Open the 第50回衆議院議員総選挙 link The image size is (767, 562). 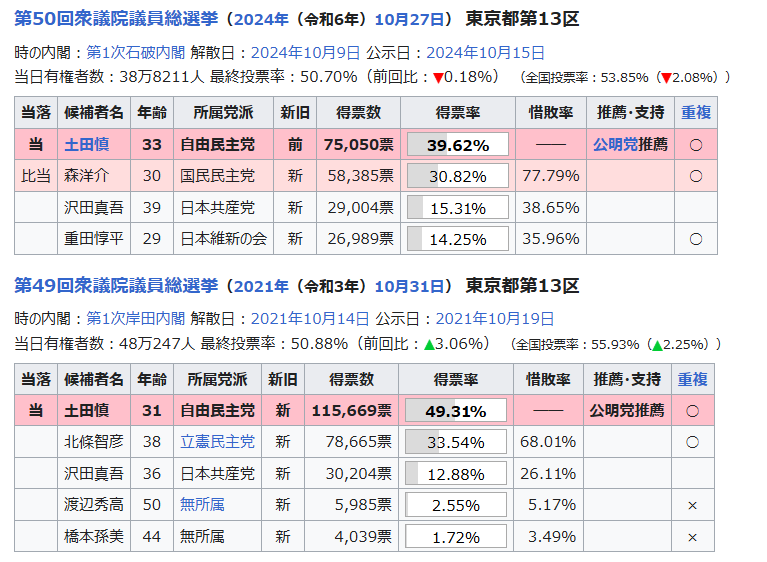(115, 20)
